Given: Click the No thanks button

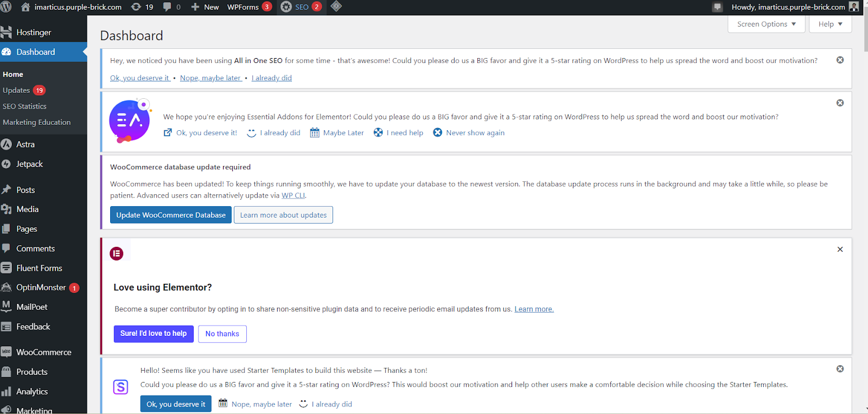Looking at the screenshot, I should pyautogui.click(x=222, y=334).
